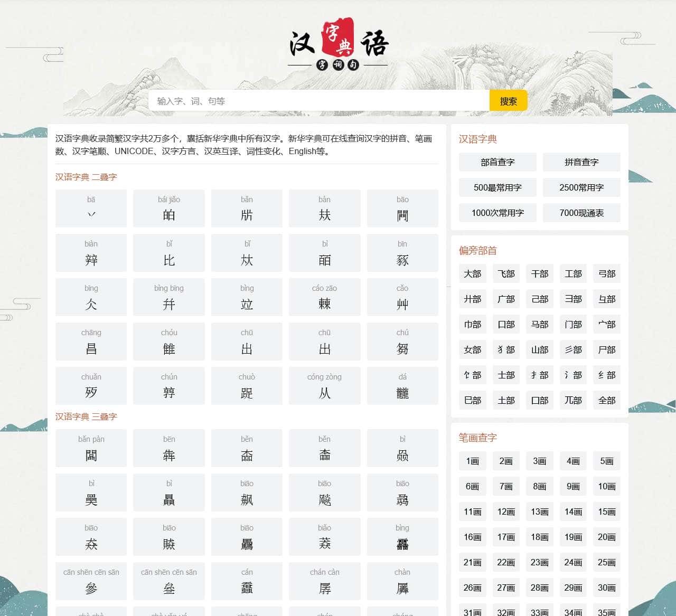Select the 马部 radical
Viewport: 676px width, 616px height.
(x=539, y=324)
